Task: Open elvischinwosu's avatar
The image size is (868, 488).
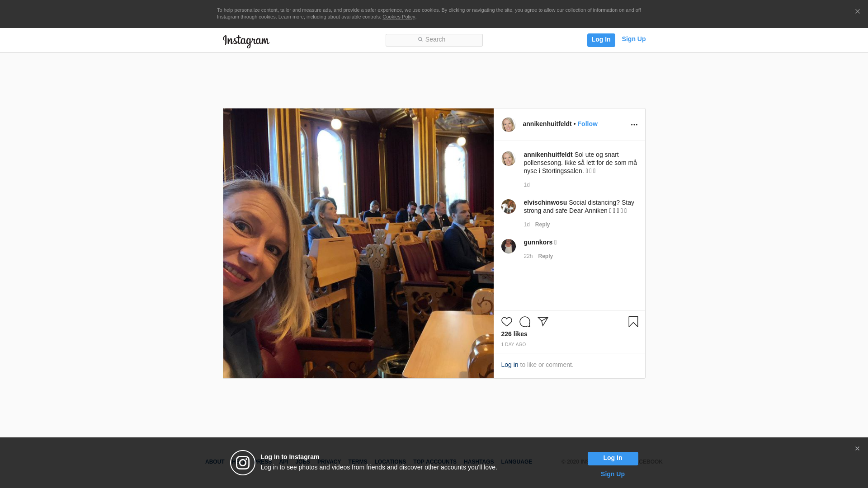Action: tap(508, 206)
